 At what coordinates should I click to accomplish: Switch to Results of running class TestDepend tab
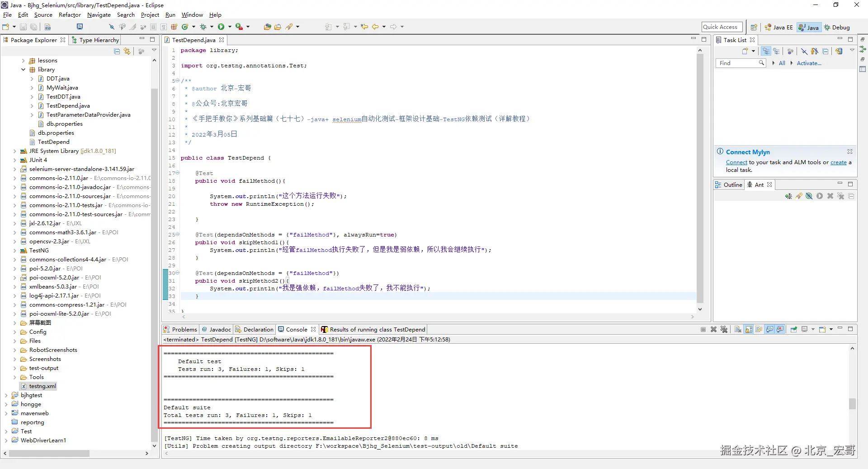(373, 329)
